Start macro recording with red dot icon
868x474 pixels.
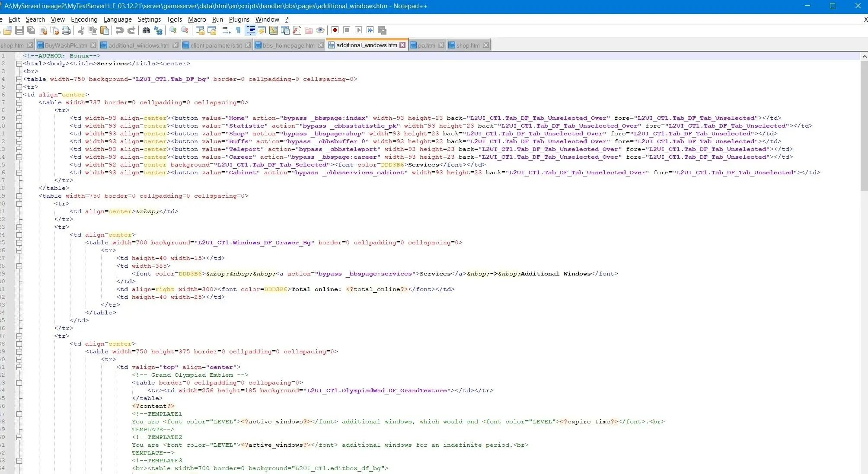tap(335, 30)
